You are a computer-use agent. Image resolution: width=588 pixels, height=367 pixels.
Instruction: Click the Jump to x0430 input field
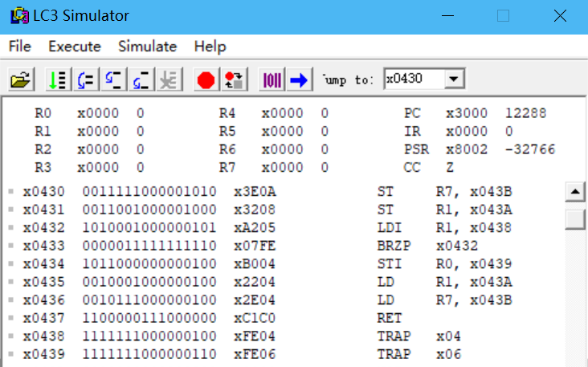point(414,79)
